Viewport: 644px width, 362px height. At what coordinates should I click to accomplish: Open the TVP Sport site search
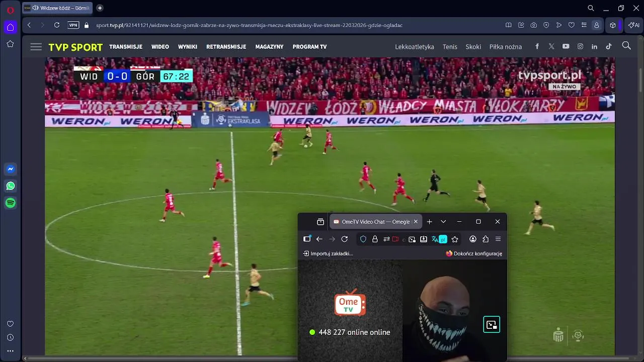(626, 46)
